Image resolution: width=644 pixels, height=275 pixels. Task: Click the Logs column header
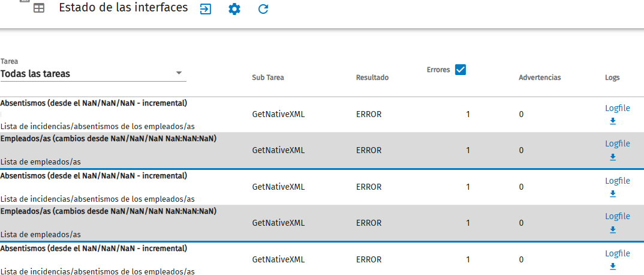pos(612,77)
